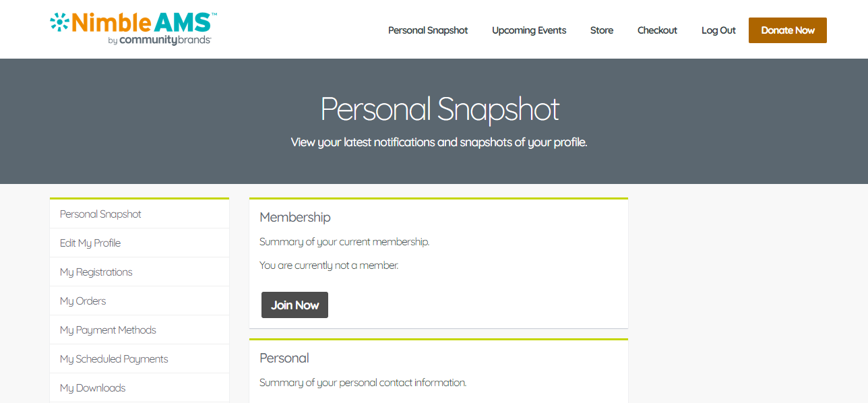
Task: Click the Nimble AMS logo
Action: (133, 29)
